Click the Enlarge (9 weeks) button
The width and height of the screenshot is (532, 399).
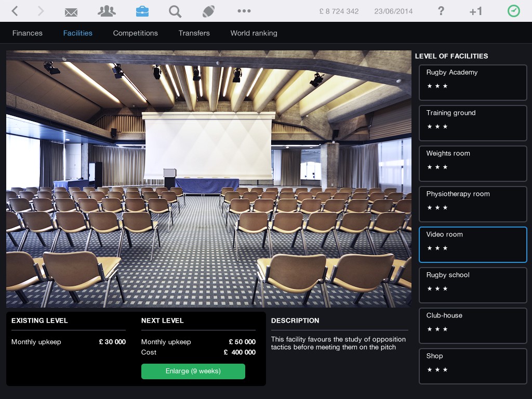[193, 371]
